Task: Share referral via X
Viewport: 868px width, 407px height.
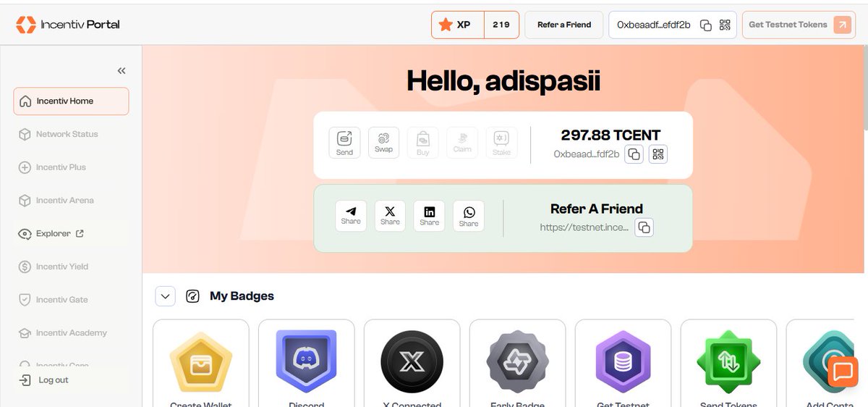Action: tap(390, 216)
